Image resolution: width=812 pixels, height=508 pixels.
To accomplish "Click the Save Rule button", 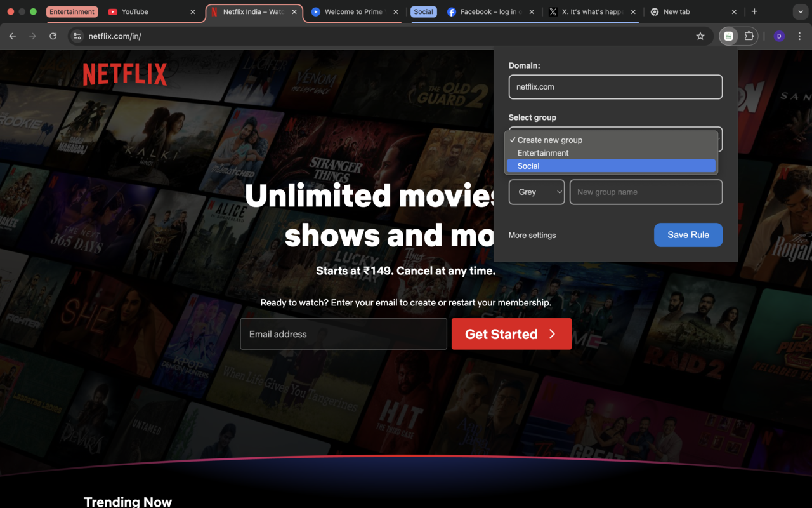I will point(688,235).
